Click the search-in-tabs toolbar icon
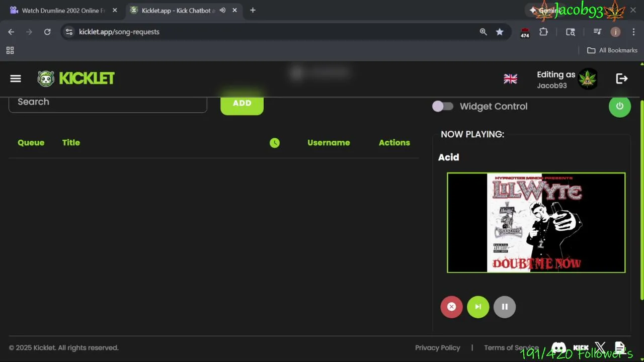The height and width of the screenshot is (362, 644). coord(571,32)
